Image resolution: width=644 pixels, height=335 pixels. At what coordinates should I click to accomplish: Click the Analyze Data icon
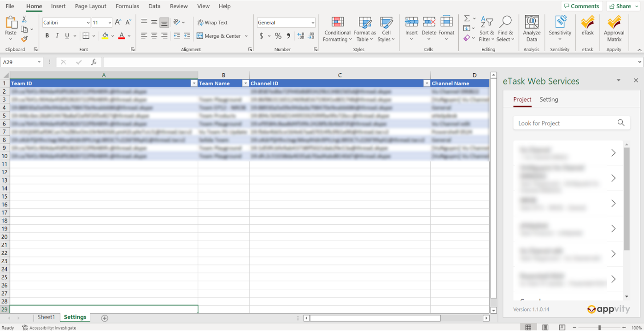(532, 28)
